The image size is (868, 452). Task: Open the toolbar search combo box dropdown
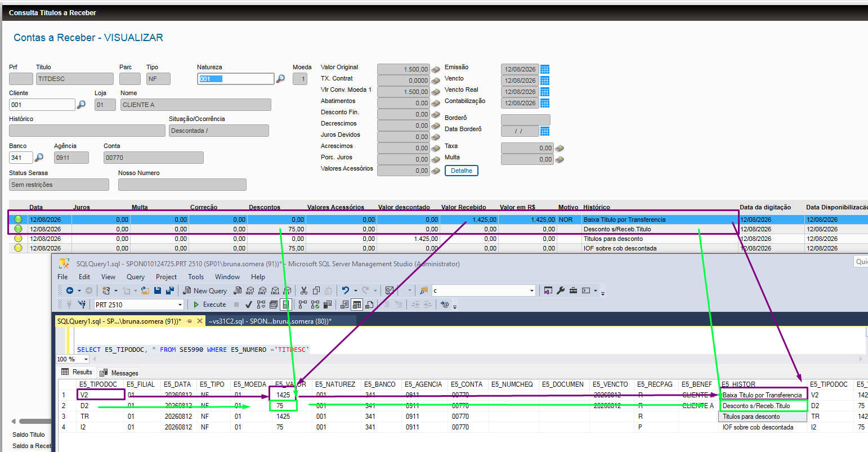(532, 290)
